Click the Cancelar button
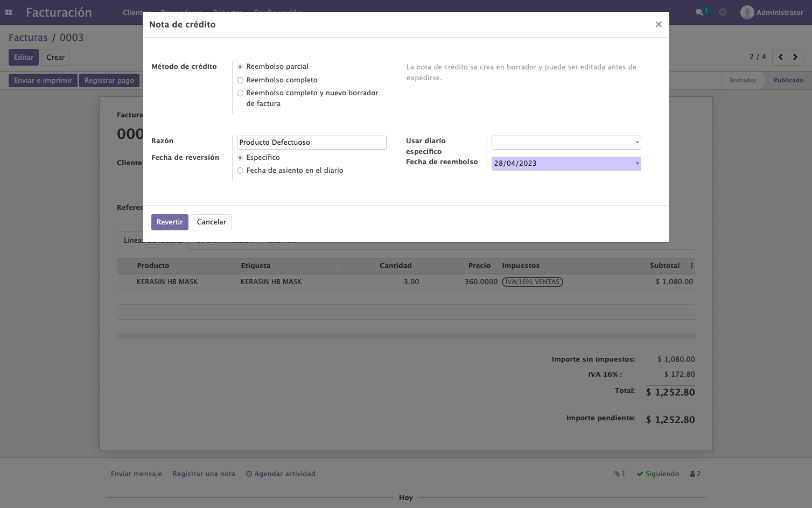The height and width of the screenshot is (508, 812). [212, 222]
